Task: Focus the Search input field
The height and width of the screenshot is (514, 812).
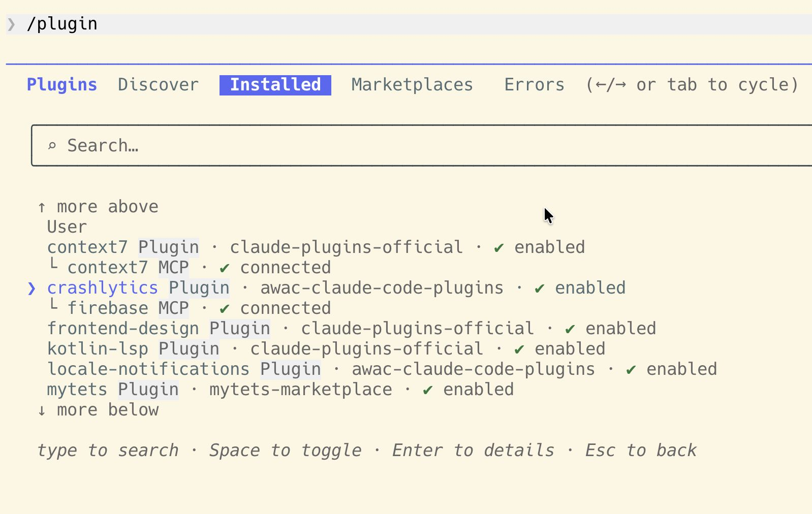Action: (422, 146)
